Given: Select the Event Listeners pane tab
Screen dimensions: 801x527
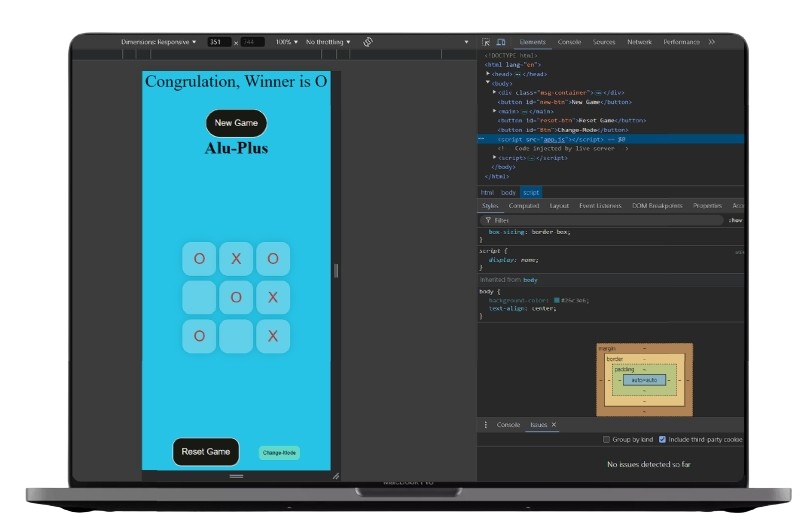Looking at the screenshot, I should click(600, 206).
